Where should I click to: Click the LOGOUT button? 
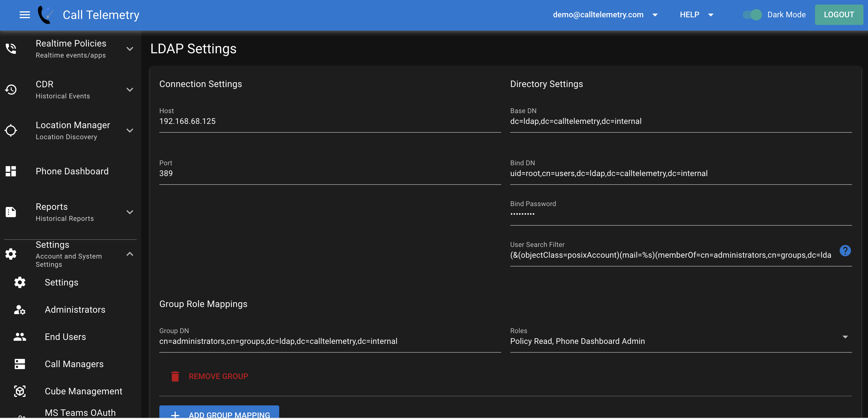coord(839,15)
